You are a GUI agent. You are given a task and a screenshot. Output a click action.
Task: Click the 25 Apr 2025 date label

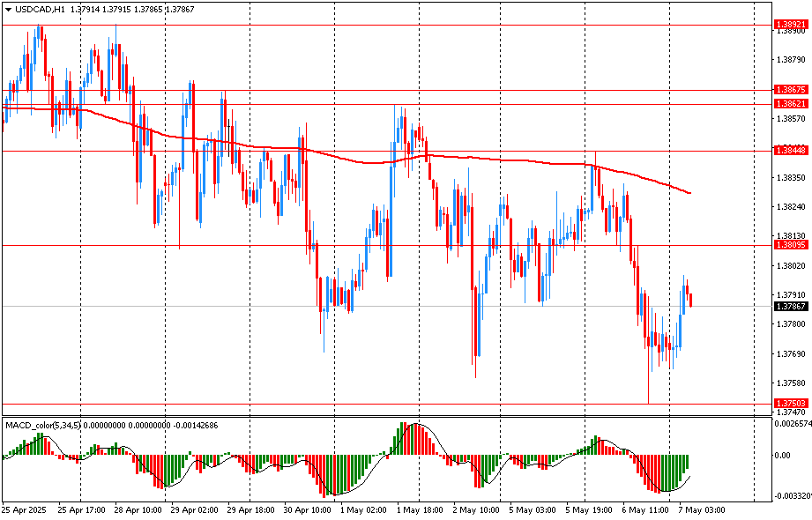click(x=24, y=509)
